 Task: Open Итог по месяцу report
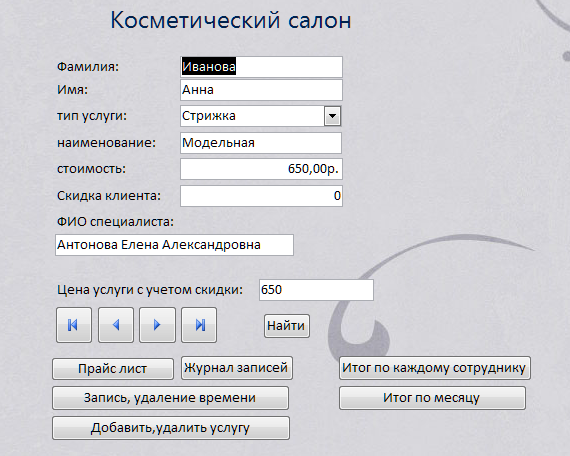[x=433, y=398]
